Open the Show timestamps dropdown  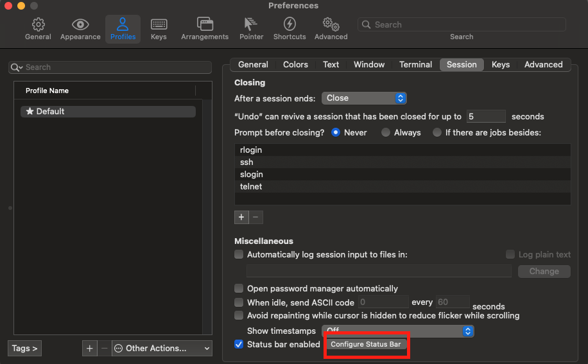tap(398, 331)
